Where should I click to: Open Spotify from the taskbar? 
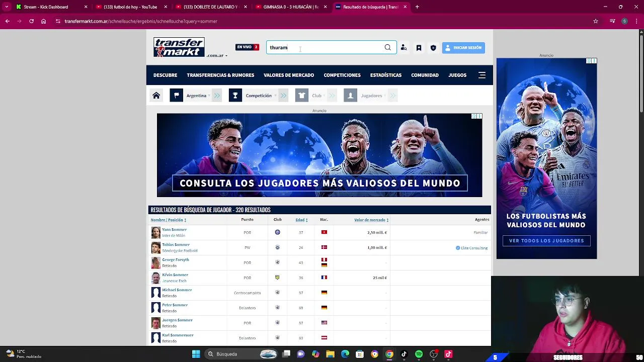(419, 354)
